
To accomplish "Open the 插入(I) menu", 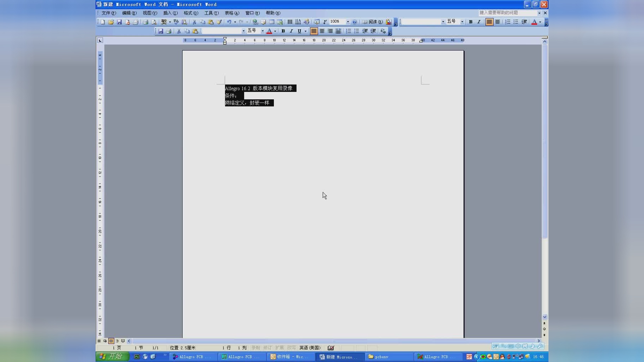I will click(170, 13).
